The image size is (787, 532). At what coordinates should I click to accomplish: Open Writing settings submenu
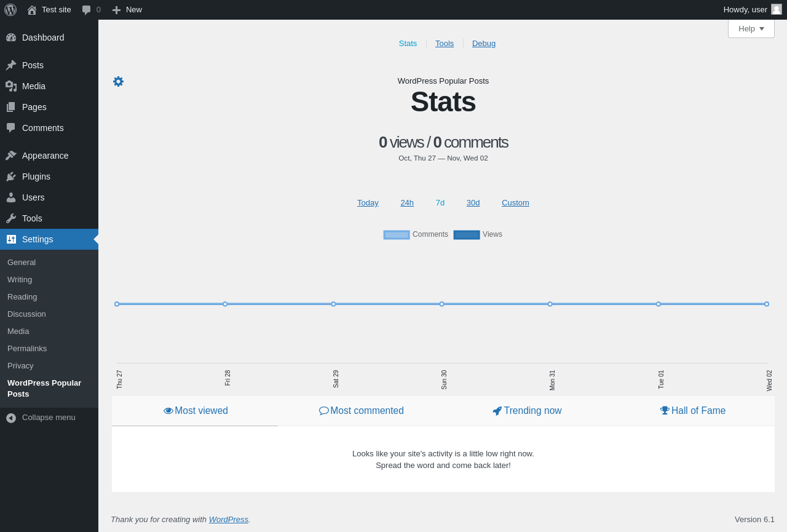pos(49,280)
